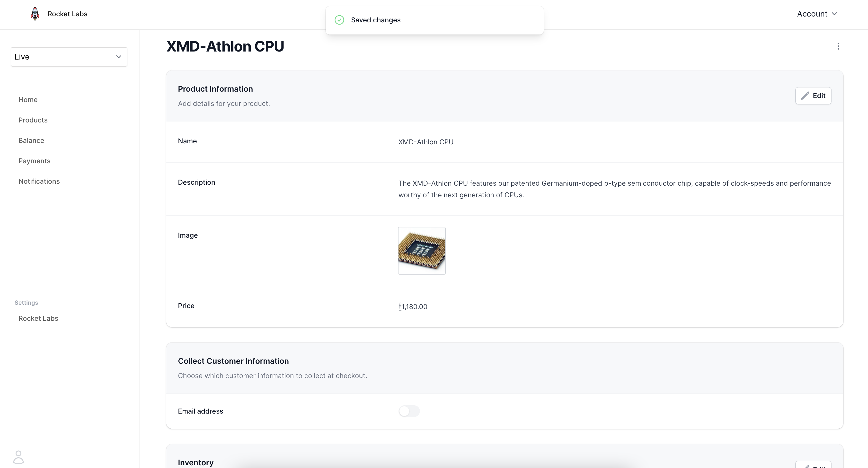Click the chevron in the Live selector
This screenshot has width=868, height=468.
pyautogui.click(x=119, y=57)
